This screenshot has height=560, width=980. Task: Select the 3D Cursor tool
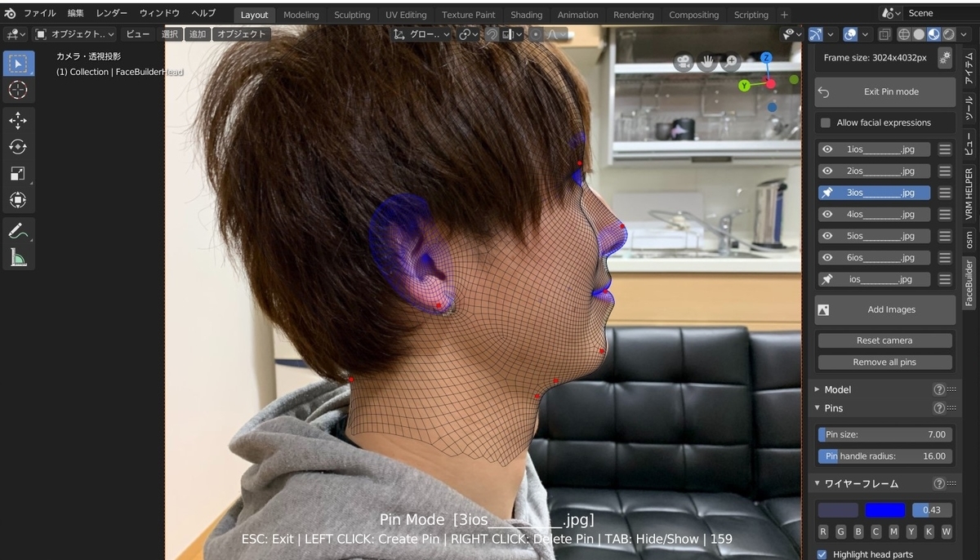click(18, 91)
